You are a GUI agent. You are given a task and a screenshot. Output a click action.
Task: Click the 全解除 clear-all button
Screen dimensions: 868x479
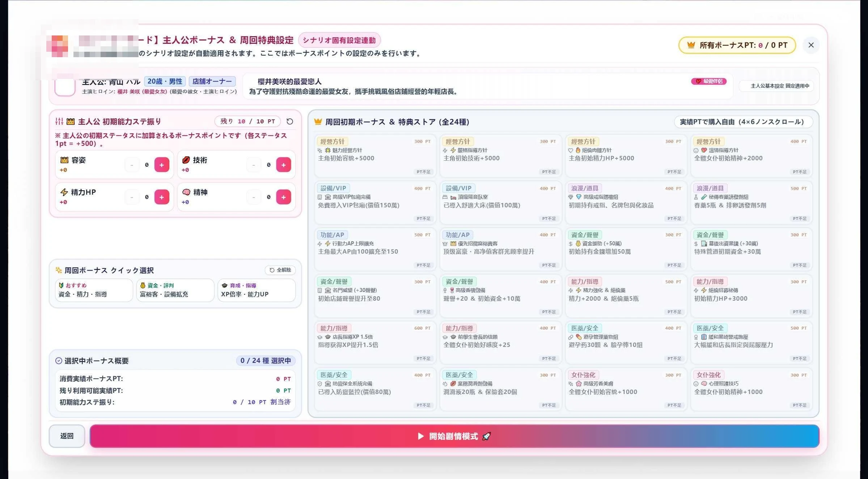click(x=280, y=270)
